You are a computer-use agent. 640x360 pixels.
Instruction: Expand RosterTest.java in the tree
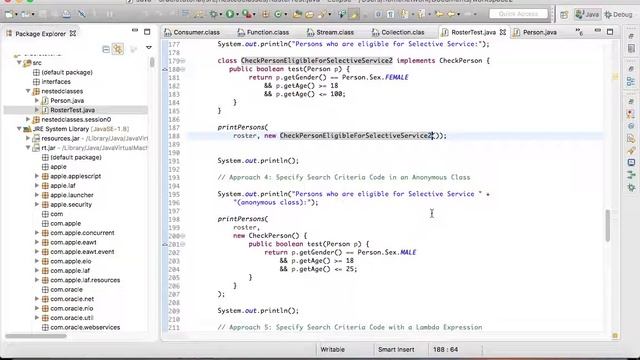37,110
